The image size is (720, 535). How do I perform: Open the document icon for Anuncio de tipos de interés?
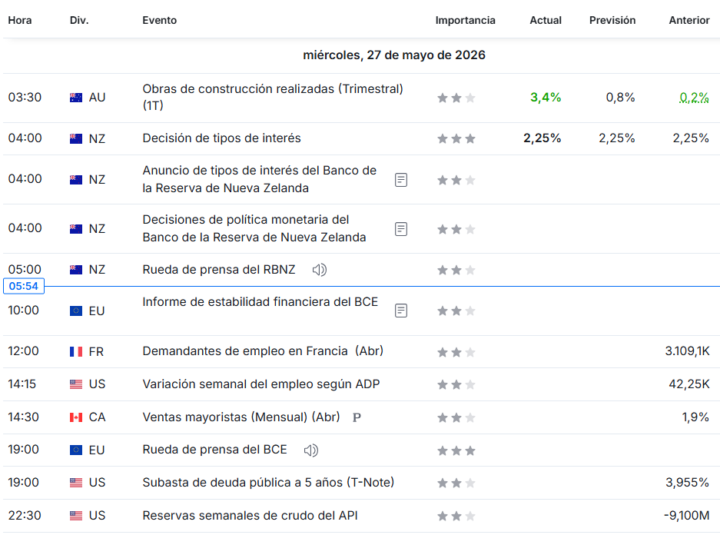[401, 180]
